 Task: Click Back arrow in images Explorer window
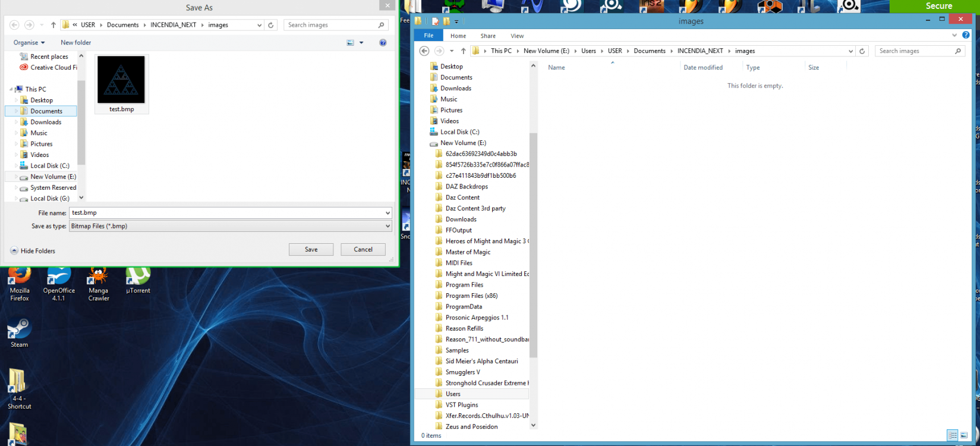(x=424, y=51)
